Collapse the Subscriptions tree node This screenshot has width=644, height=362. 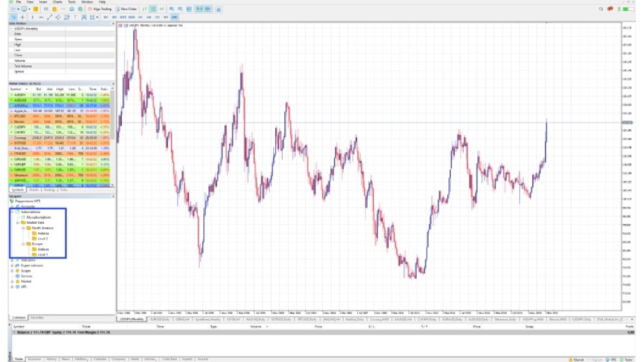coord(12,212)
